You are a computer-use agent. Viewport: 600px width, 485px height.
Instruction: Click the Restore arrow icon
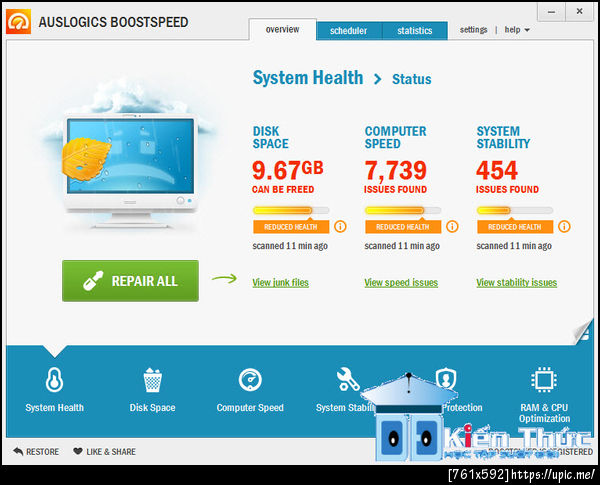(18, 451)
